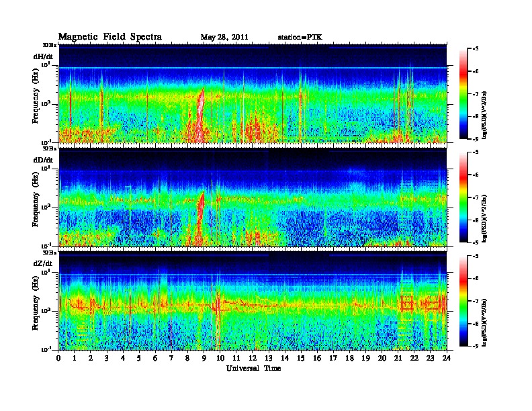532x411 pixels.
Task: Click the "32Hz" tick label of dH/dt panel
Action: (50, 45)
